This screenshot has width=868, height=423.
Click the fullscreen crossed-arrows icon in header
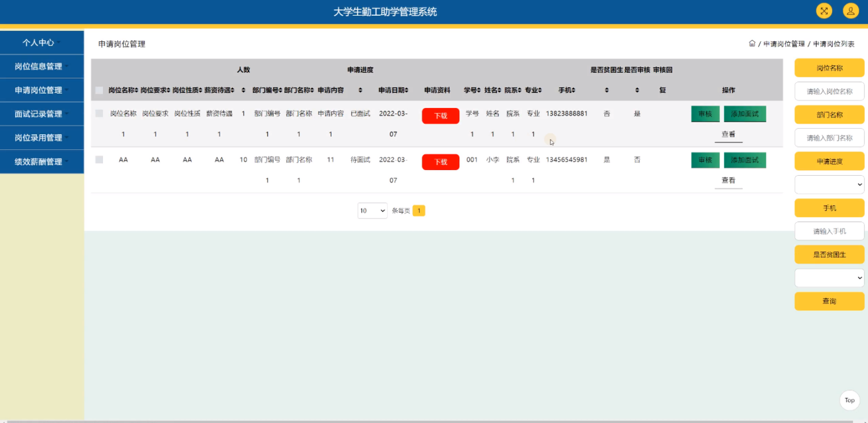click(824, 11)
